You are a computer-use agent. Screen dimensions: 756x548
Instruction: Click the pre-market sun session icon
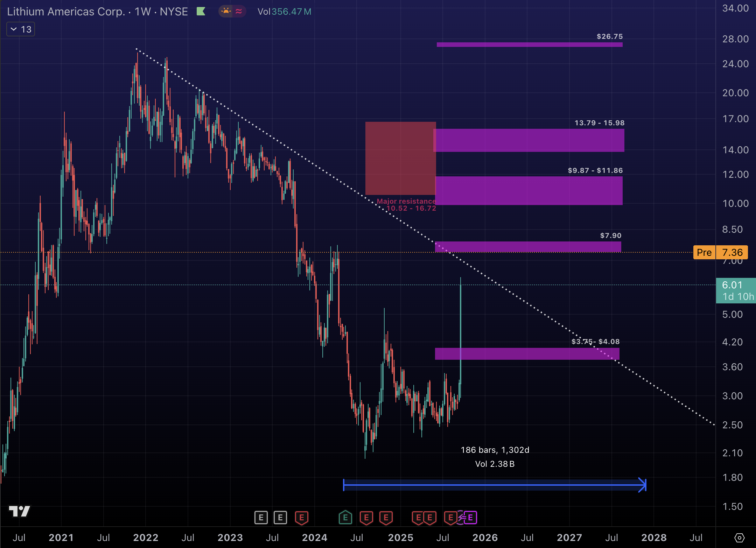(226, 11)
